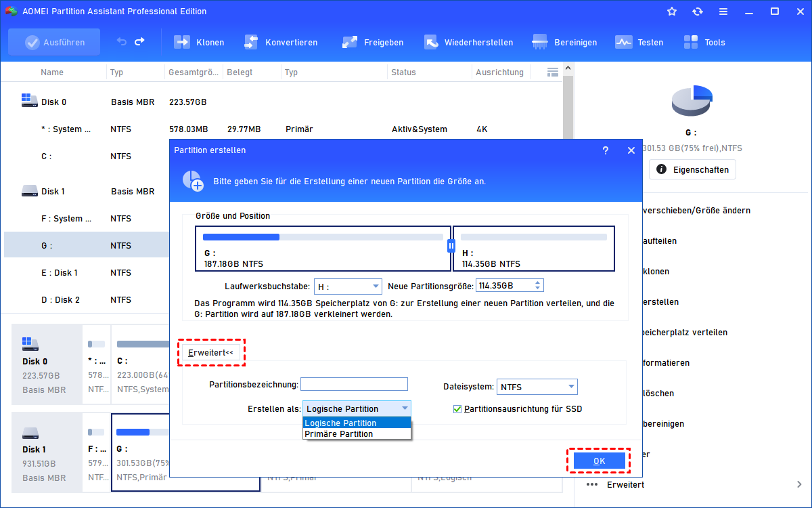Open the title bar hamburger menu

click(723, 12)
